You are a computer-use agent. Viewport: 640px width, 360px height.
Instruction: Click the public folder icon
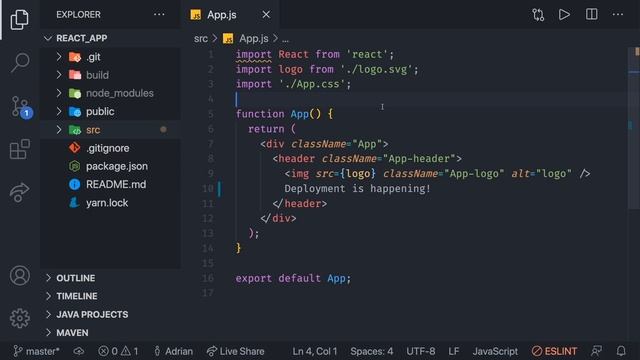coord(75,111)
